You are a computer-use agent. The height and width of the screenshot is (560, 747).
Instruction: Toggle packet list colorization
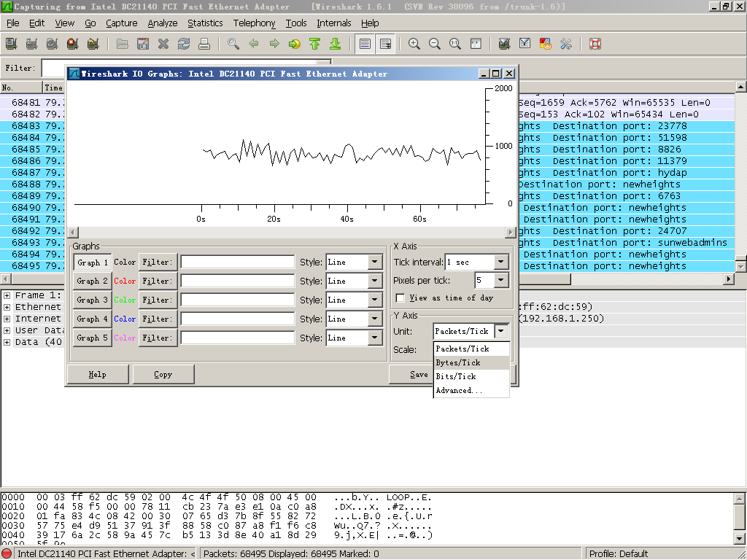(365, 44)
